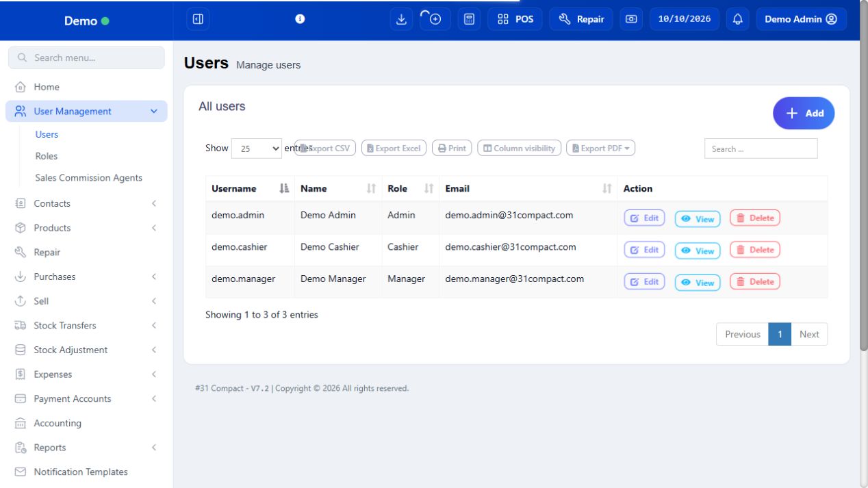Expand the Contacts menu
The image size is (868, 488).
tap(86, 203)
